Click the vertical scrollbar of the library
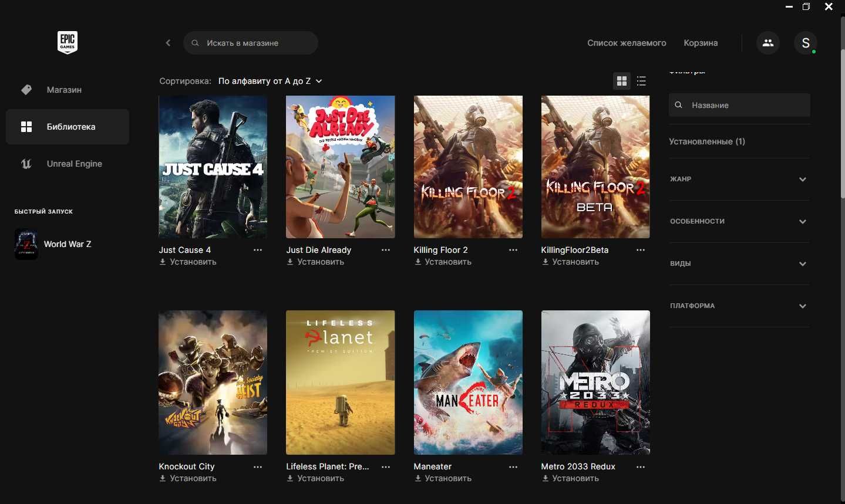 [843, 123]
